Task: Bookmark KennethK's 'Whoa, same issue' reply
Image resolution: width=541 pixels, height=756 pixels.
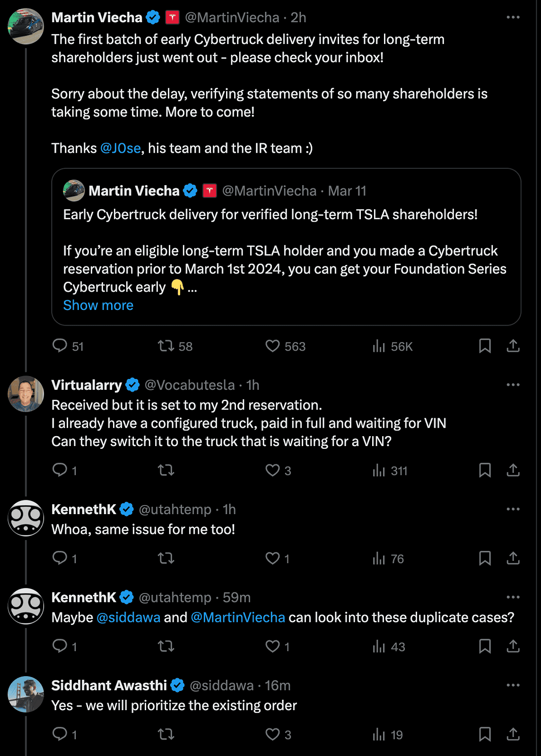Action: pos(485,558)
